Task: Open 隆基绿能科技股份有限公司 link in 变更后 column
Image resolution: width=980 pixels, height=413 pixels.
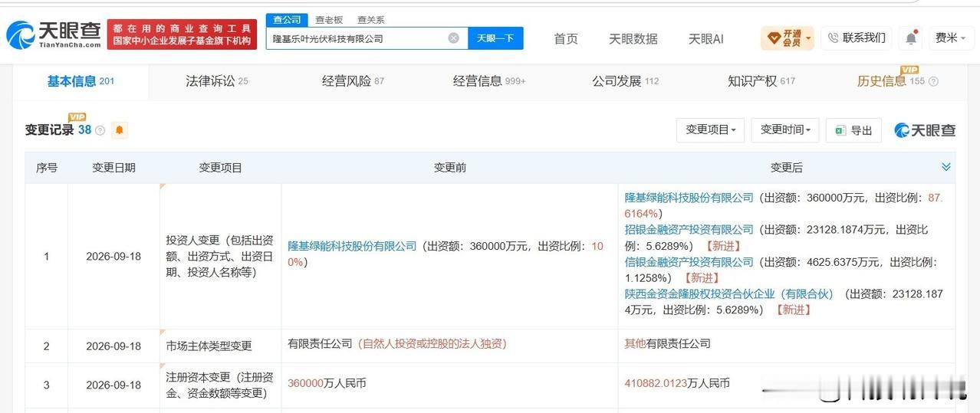Action: pos(689,198)
